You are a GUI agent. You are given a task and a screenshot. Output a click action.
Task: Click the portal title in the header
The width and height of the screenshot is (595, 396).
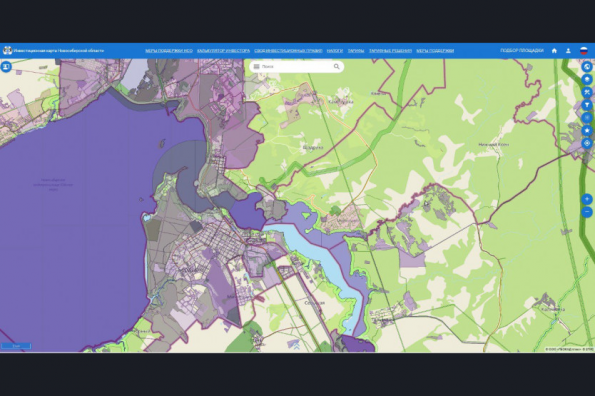tap(58, 50)
